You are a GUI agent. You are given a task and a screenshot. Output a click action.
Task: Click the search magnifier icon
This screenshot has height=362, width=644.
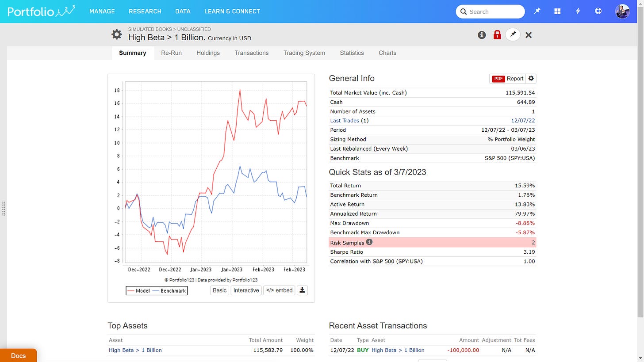(x=464, y=11)
